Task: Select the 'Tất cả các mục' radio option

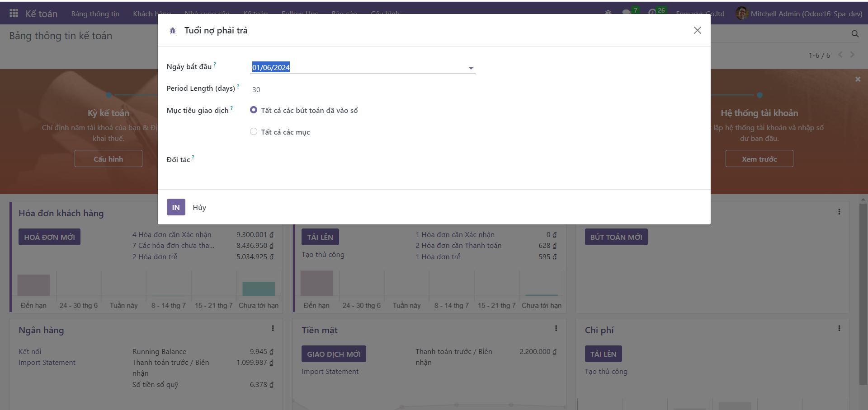Action: [254, 132]
